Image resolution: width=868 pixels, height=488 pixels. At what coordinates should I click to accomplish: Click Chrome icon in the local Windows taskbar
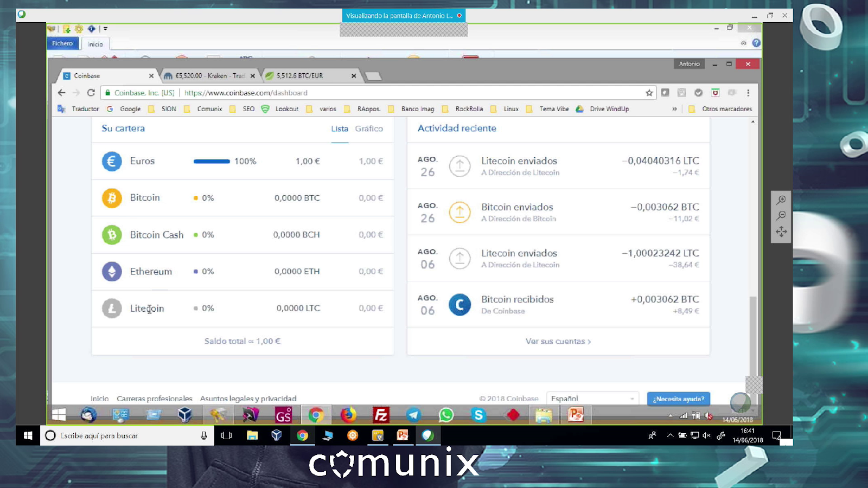point(302,435)
